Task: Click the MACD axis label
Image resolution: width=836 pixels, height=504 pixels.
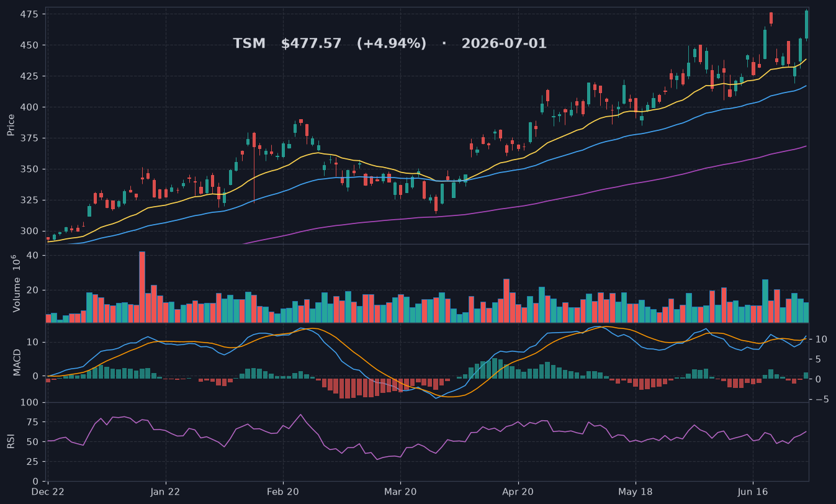Action: [x=17, y=362]
